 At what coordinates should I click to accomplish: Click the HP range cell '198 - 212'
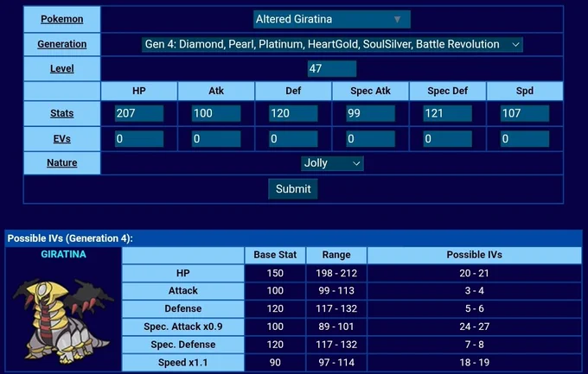click(336, 273)
